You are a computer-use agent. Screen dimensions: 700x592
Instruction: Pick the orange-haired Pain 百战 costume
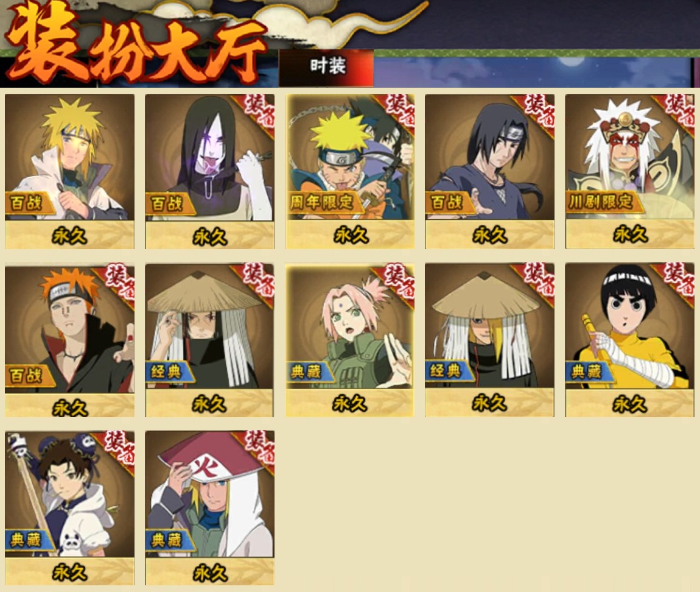point(69,340)
